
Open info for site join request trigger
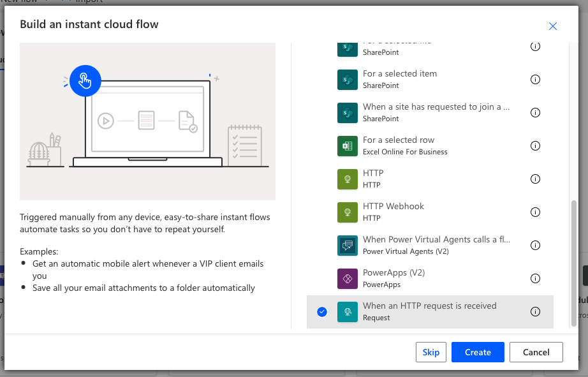tap(535, 112)
